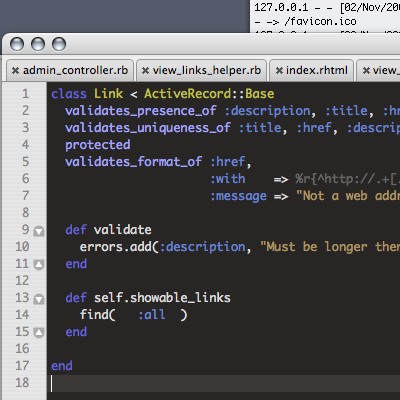Click '/favicon.ico' in the terminal window
Screen dimensions: 400x400
coord(320,22)
